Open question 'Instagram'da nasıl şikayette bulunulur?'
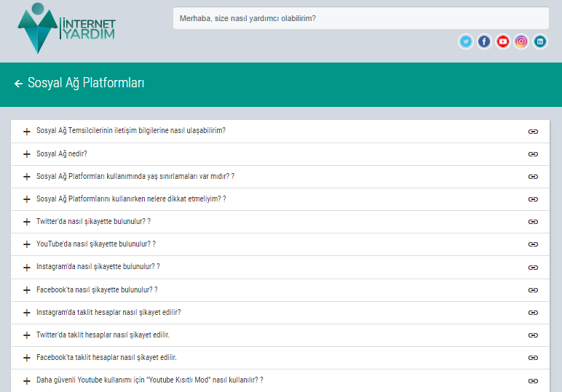562x392 pixels. coord(98,267)
